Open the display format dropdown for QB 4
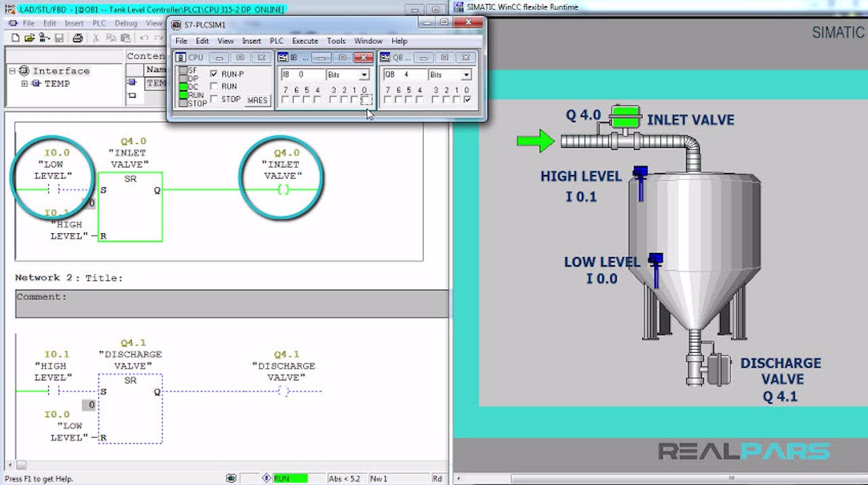The height and width of the screenshot is (485, 868). [467, 75]
